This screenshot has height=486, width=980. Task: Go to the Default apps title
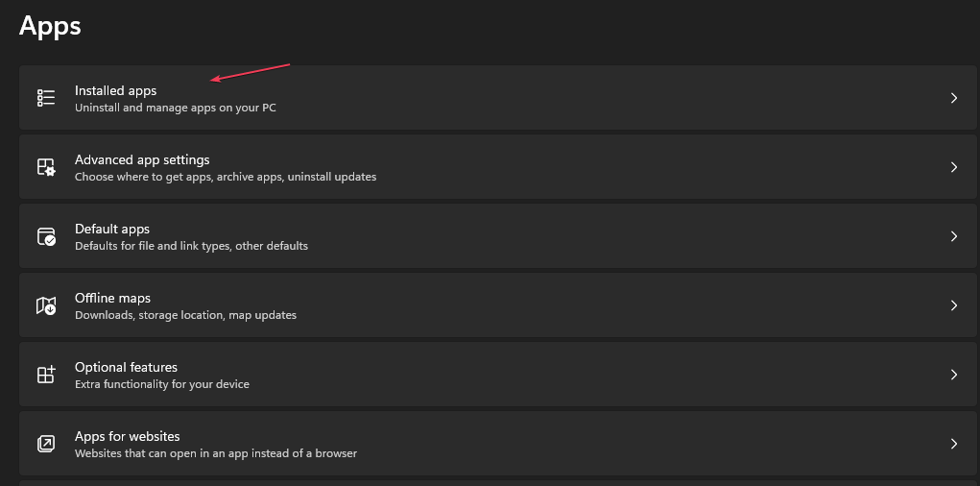tap(112, 229)
